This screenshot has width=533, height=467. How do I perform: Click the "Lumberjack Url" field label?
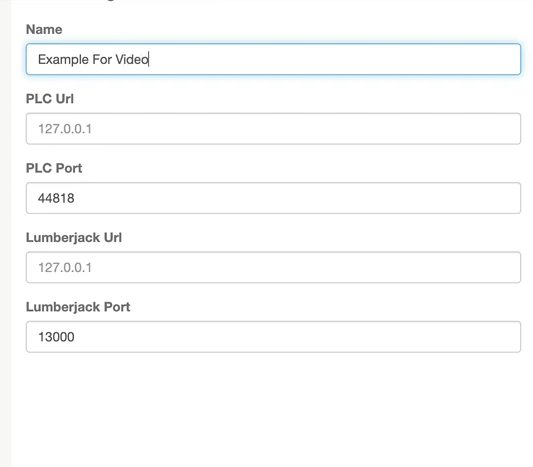tap(74, 238)
